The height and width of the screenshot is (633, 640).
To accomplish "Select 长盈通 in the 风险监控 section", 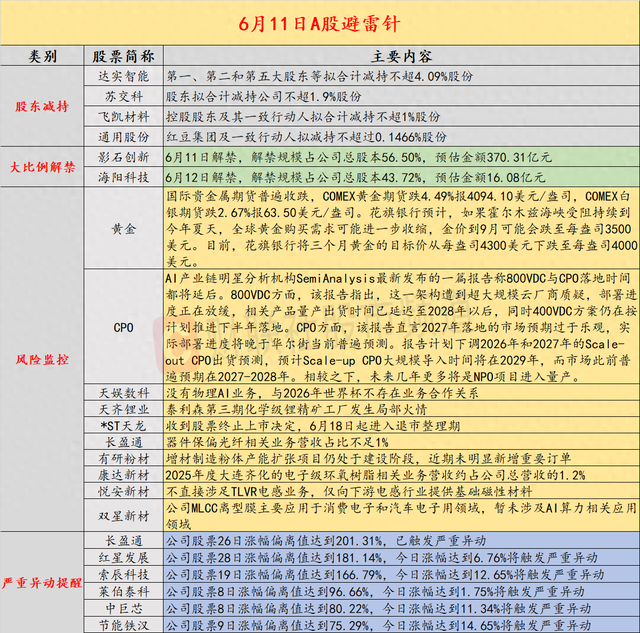I will coord(123,442).
